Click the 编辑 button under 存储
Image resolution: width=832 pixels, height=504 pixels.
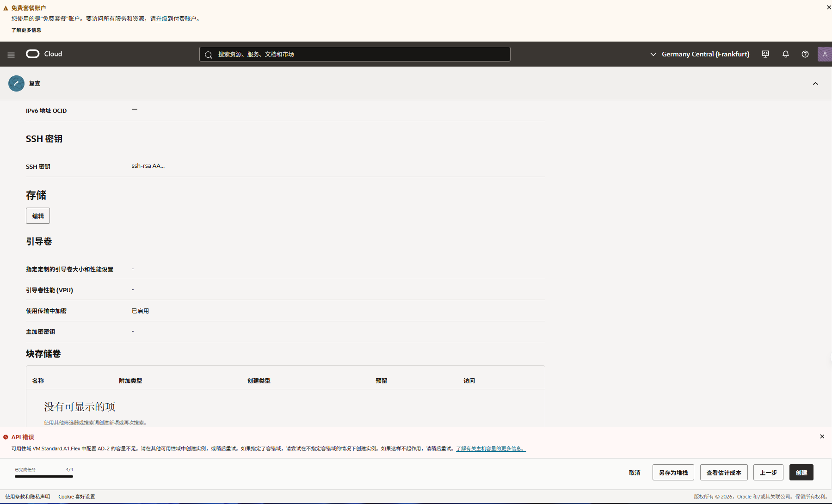pos(38,216)
